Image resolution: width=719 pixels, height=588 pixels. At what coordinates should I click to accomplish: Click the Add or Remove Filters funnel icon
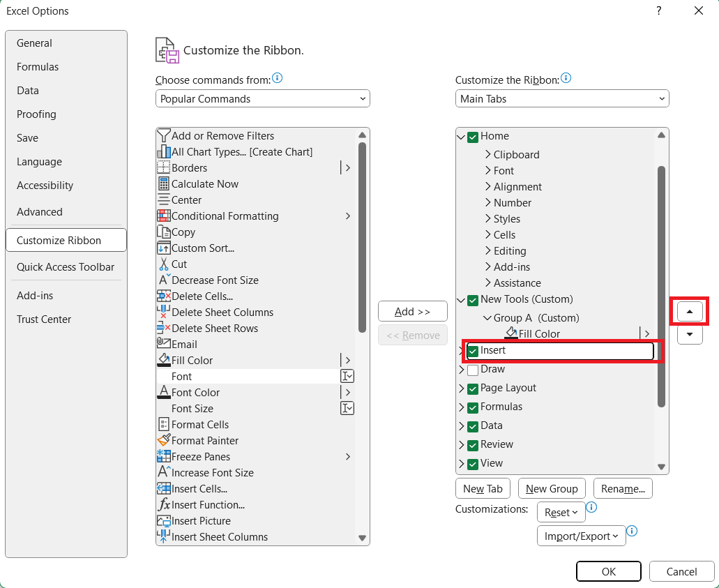[164, 136]
